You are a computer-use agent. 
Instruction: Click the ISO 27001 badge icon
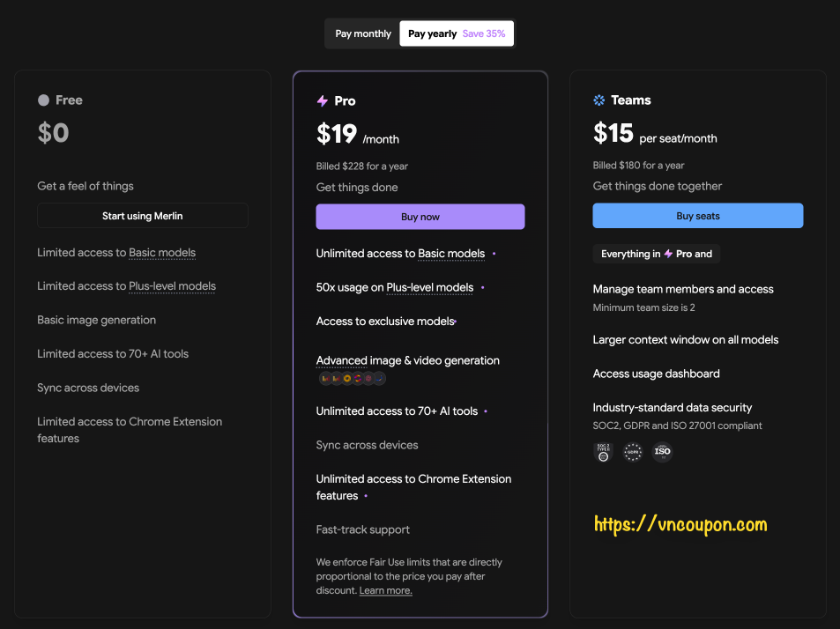tap(662, 452)
